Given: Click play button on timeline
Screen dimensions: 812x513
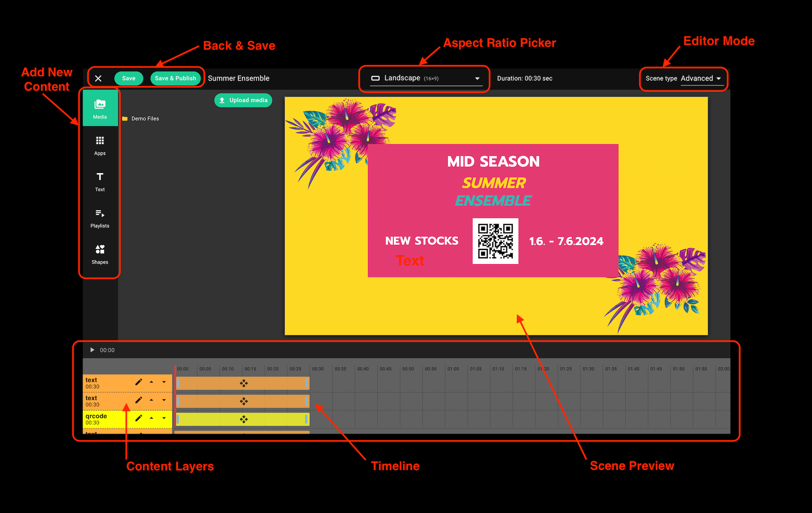Looking at the screenshot, I should (x=92, y=349).
